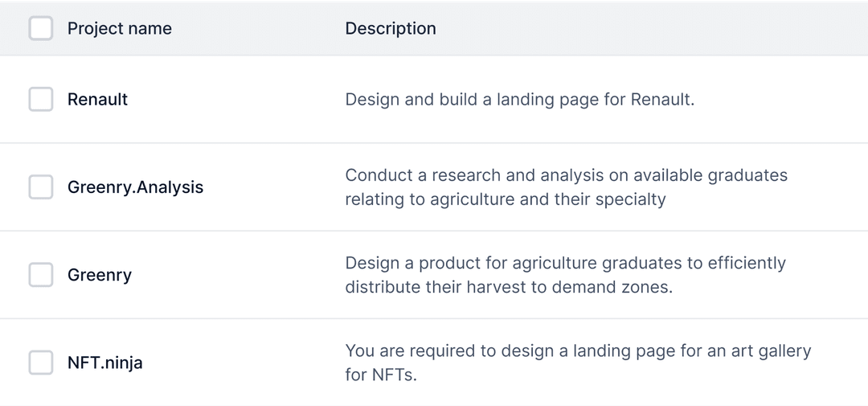This screenshot has width=868, height=406.
Task: Click the Greenry project name
Action: [100, 275]
